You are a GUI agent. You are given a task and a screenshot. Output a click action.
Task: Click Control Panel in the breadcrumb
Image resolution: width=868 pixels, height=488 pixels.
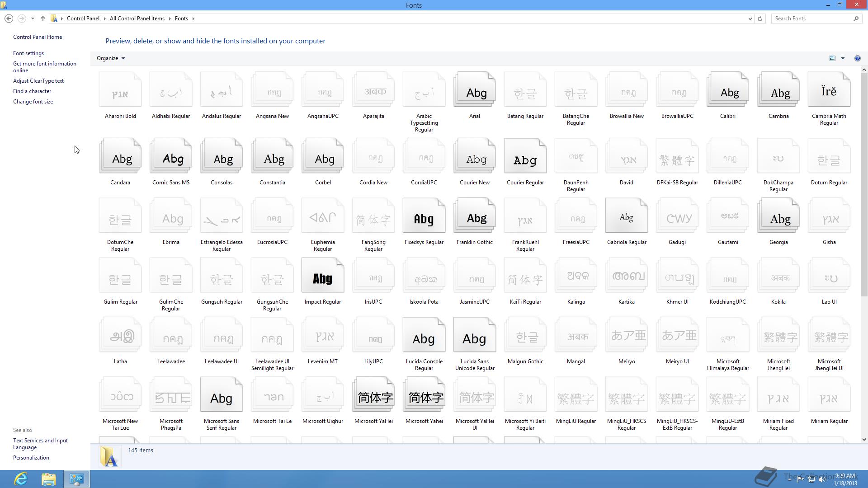point(83,19)
